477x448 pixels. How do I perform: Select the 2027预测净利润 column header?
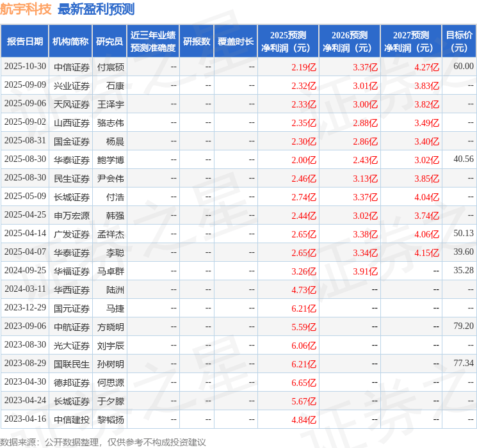coord(411,42)
